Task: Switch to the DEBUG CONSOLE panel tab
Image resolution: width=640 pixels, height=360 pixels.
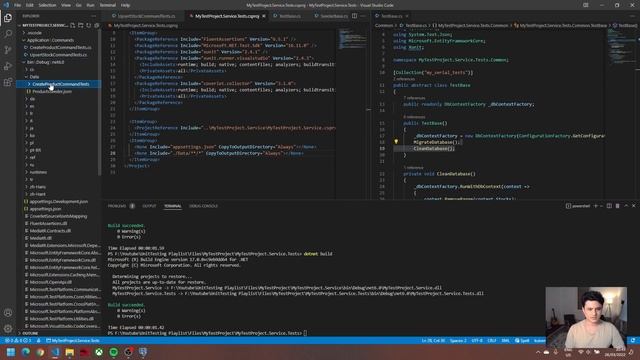Action: 203,206
